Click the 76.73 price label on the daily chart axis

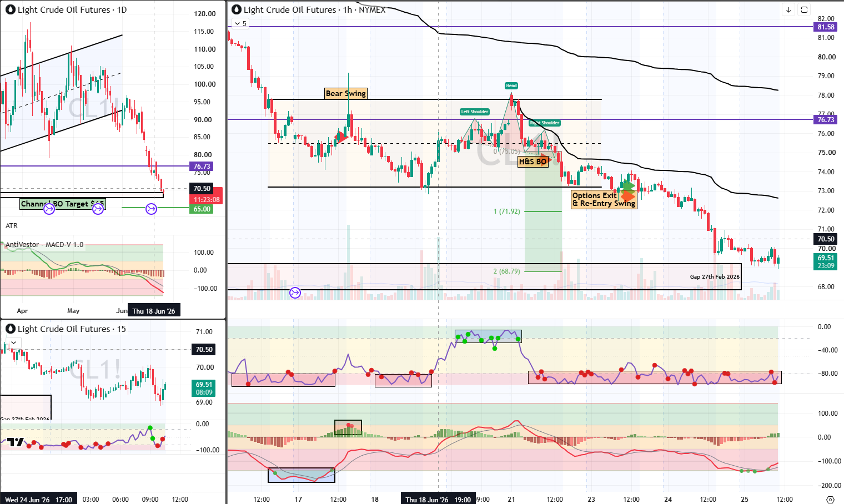pos(202,166)
